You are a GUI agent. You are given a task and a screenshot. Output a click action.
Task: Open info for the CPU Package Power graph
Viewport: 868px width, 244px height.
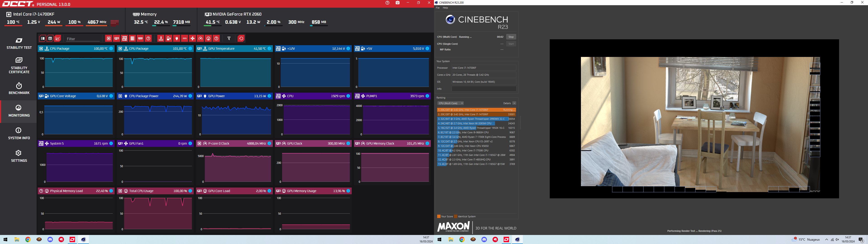pyautogui.click(x=190, y=96)
